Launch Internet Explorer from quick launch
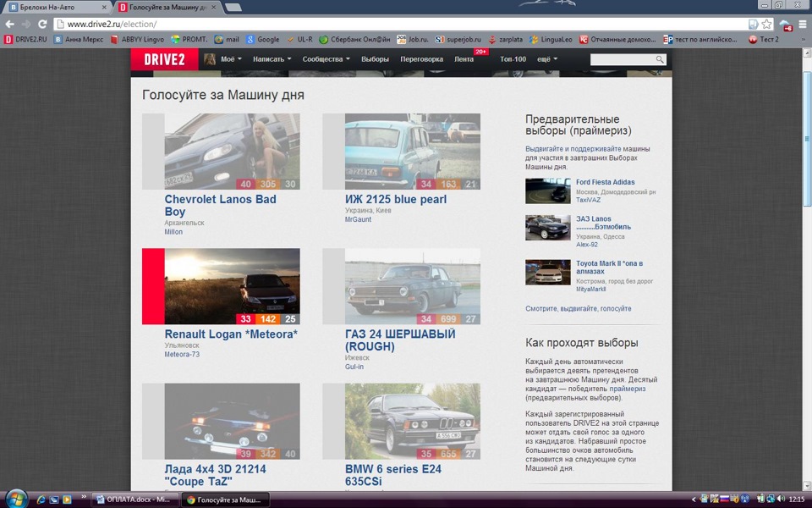The image size is (812, 508). pyautogui.click(x=41, y=500)
